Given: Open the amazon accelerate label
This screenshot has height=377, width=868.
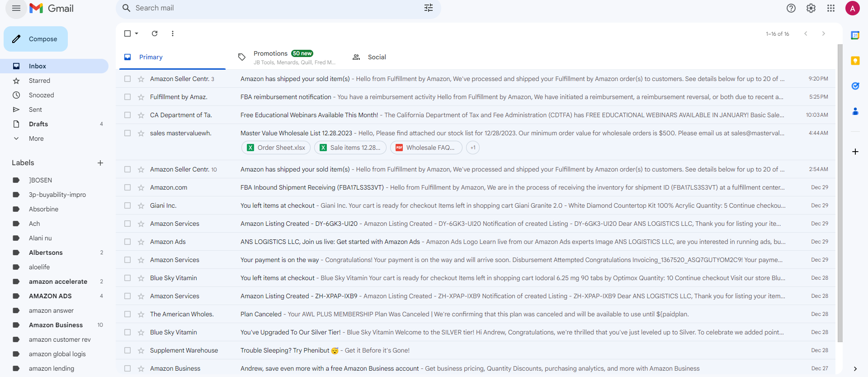Looking at the screenshot, I should [x=54, y=282].
